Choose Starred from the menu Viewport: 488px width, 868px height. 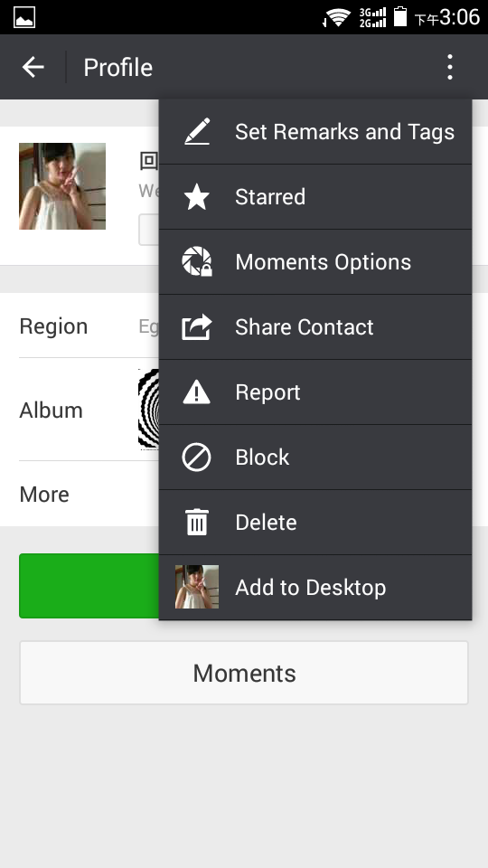pyautogui.click(x=315, y=197)
